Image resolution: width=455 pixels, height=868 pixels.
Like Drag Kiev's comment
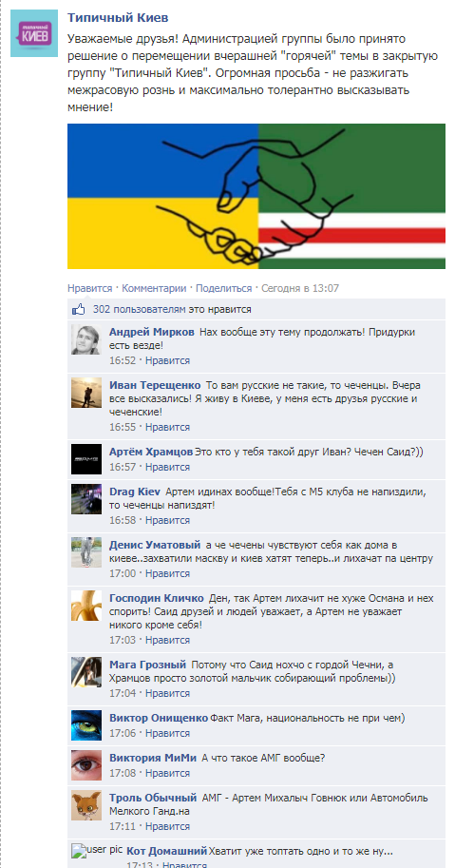click(168, 520)
